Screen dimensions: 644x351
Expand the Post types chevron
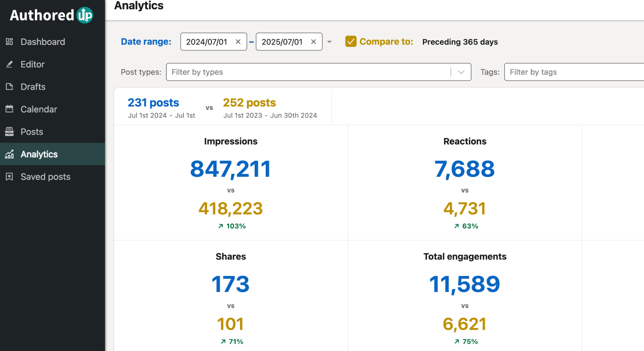(461, 72)
